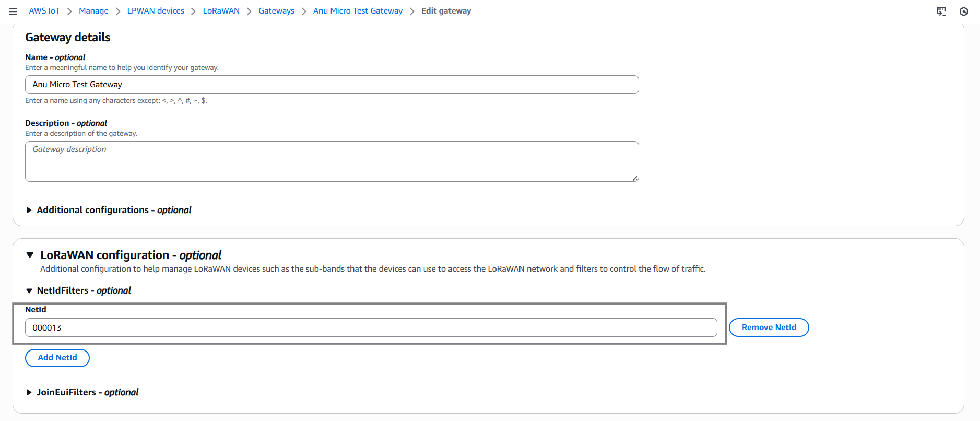980x421 pixels.
Task: Collapse the LoRaWAN configuration section
Action: coord(29,255)
